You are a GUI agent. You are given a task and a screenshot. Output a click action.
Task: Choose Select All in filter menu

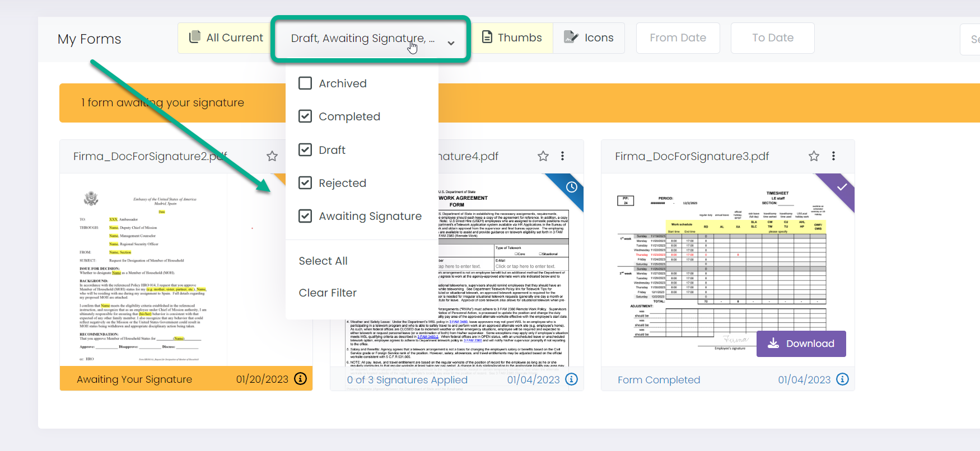click(x=323, y=261)
